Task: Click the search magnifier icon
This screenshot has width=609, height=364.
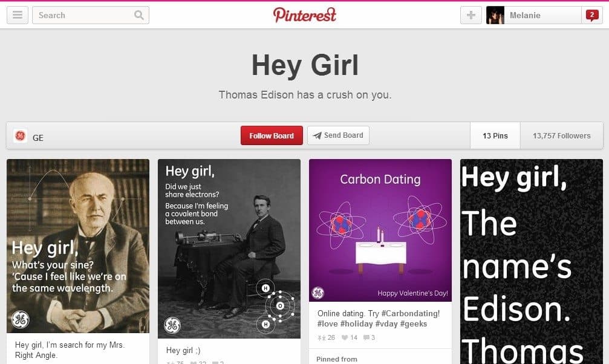Action: [x=138, y=15]
